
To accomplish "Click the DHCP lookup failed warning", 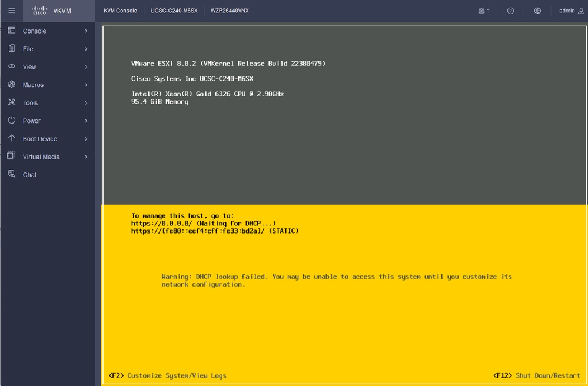I will [x=337, y=280].
